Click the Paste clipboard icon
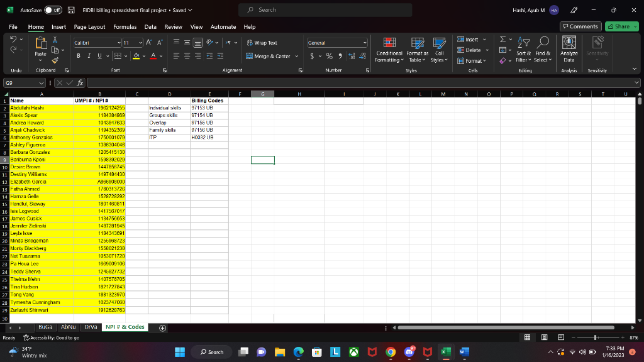644x362 pixels. coord(40,43)
